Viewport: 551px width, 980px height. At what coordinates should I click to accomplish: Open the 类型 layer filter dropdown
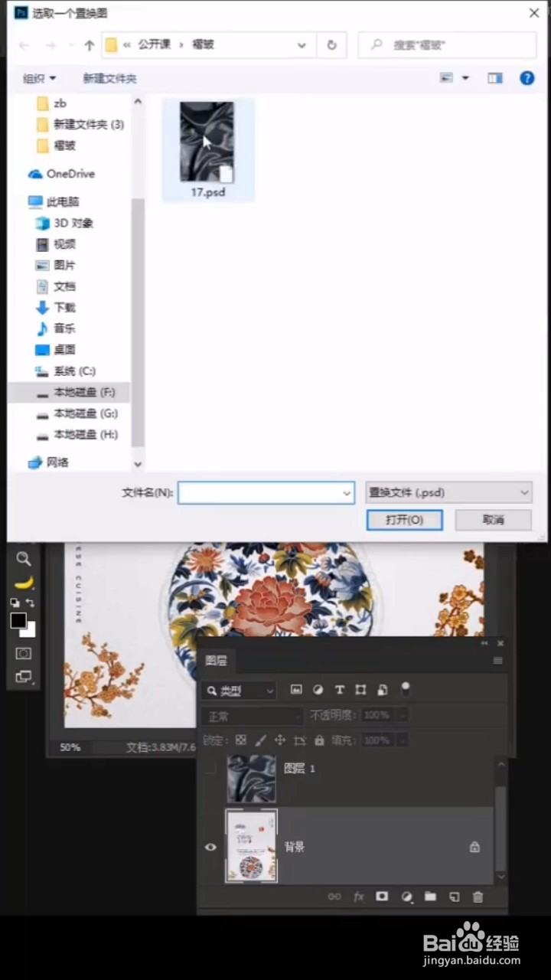(x=238, y=691)
